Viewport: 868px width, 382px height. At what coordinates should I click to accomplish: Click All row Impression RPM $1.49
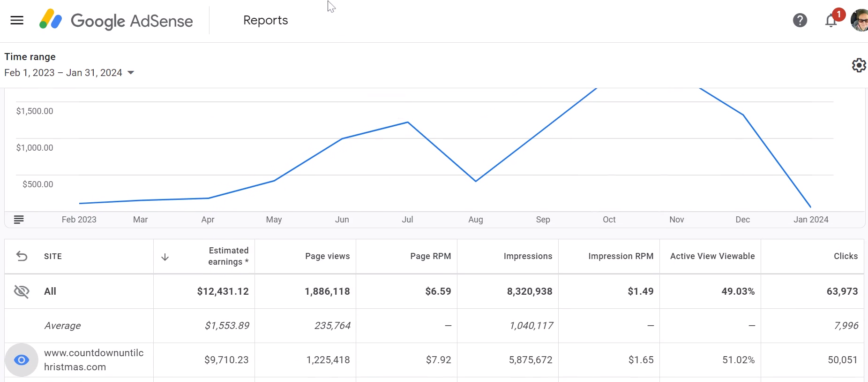[x=640, y=291]
